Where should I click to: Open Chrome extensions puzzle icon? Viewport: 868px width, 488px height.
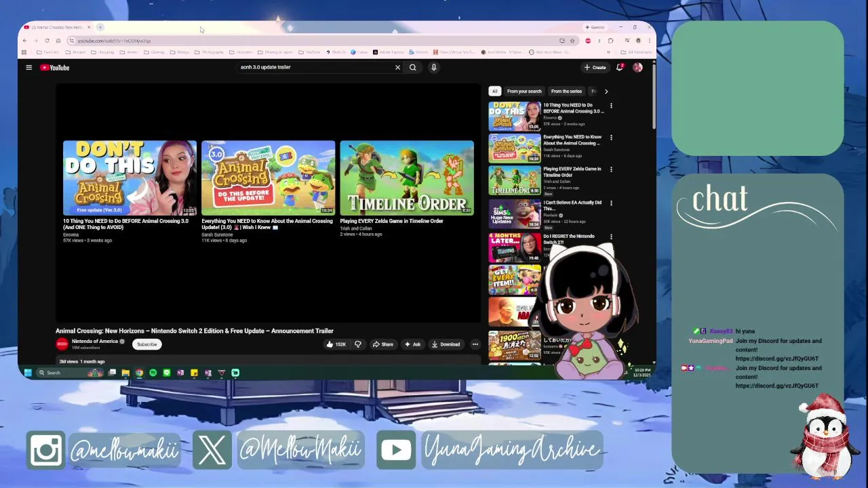[610, 41]
